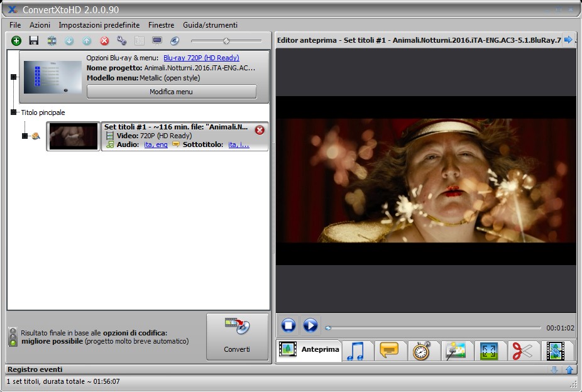Move selected item up with the arrow icon

[87, 41]
